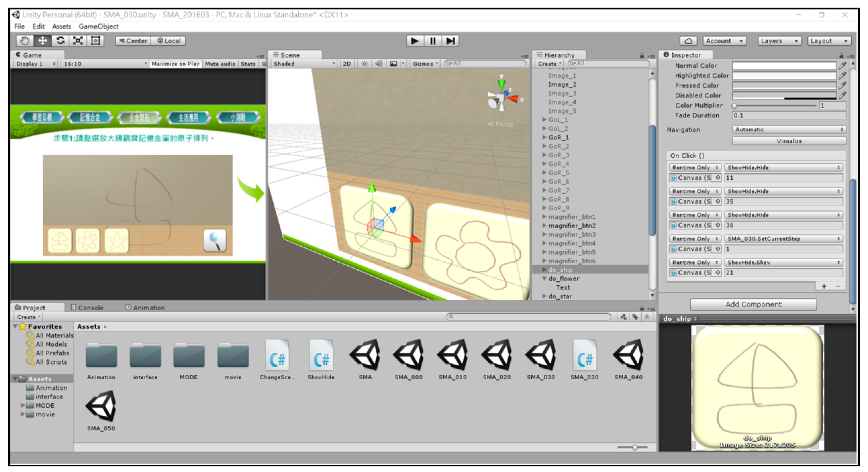Select the Scale tool
The width and height of the screenshot is (868, 472).
78,41
